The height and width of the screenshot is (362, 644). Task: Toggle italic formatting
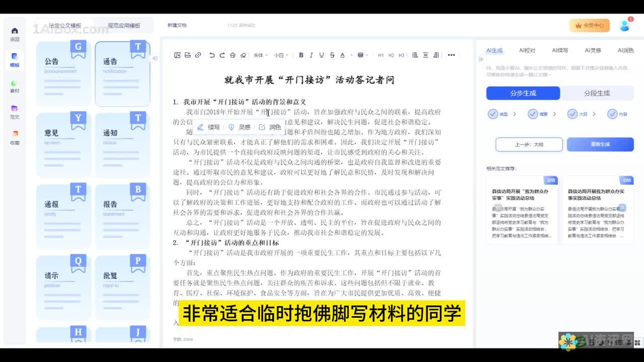pos(311,55)
